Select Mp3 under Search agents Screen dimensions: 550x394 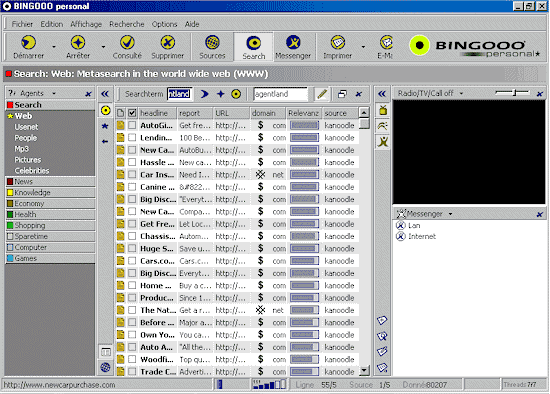(x=21, y=149)
